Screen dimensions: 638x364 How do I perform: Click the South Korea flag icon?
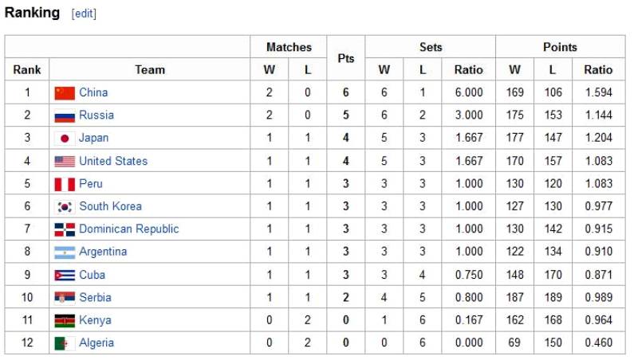[x=65, y=207]
